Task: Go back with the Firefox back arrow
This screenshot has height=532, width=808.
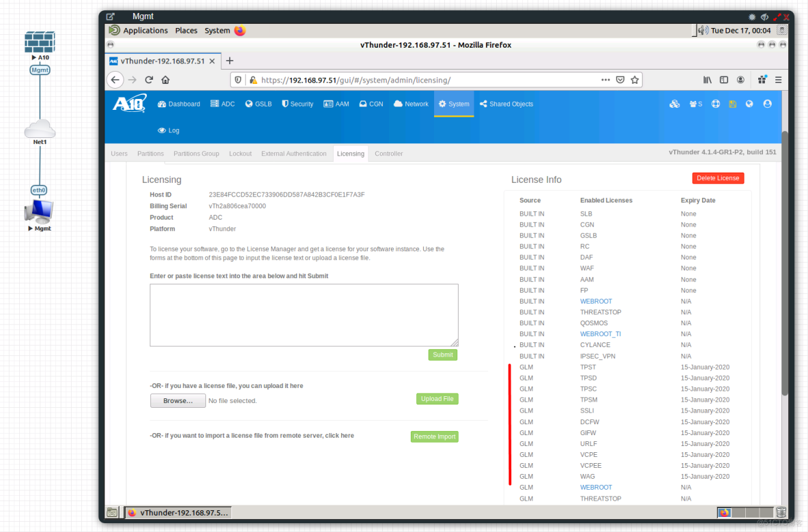Action: coord(115,80)
